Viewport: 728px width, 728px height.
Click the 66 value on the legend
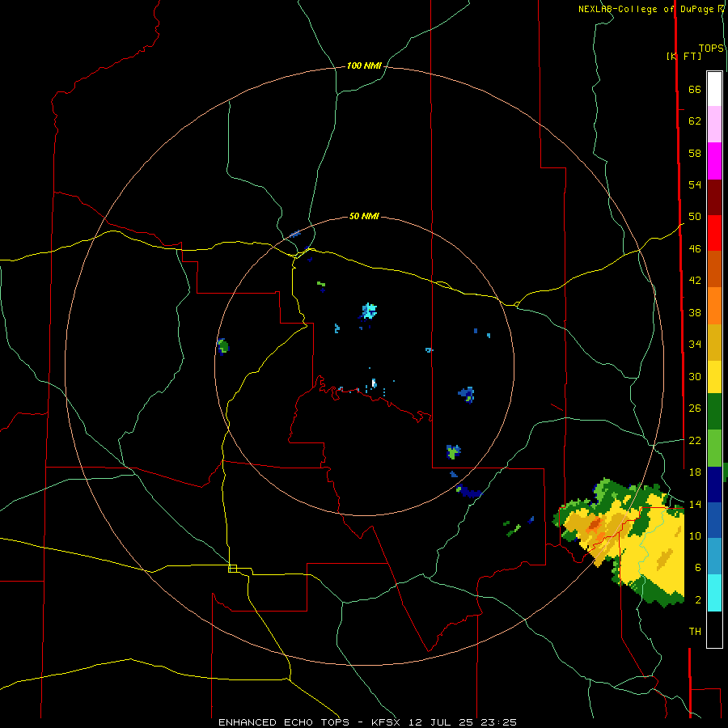click(x=695, y=90)
